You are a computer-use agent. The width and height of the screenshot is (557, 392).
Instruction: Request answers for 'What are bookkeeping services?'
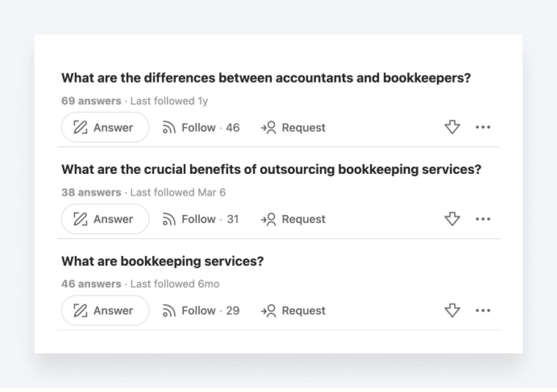tap(293, 310)
